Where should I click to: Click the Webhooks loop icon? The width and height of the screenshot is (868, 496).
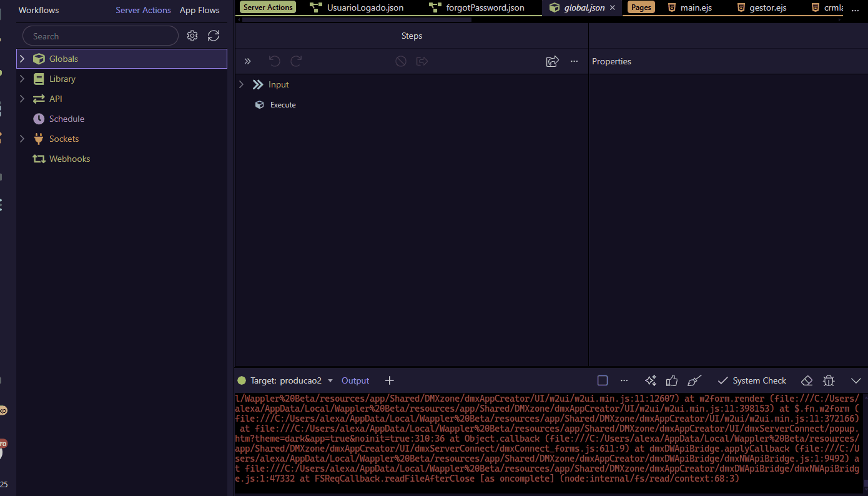click(39, 159)
